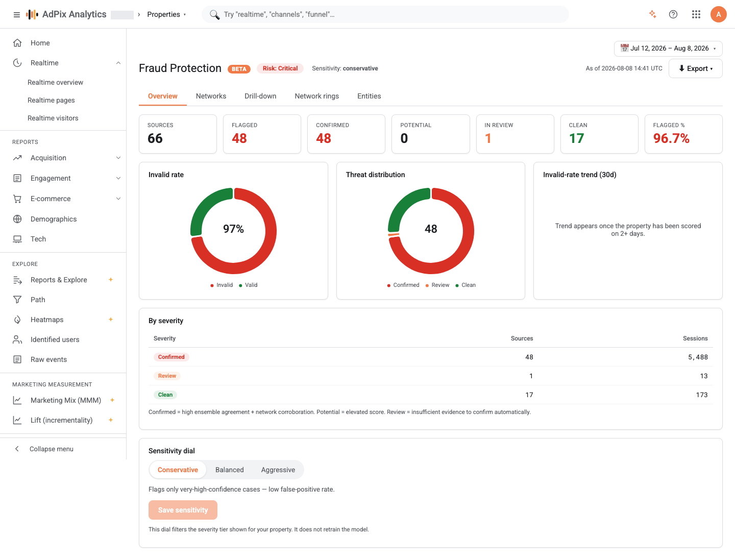The height and width of the screenshot is (560, 735).
Task: Switch to the Networks tab
Action: tap(211, 96)
